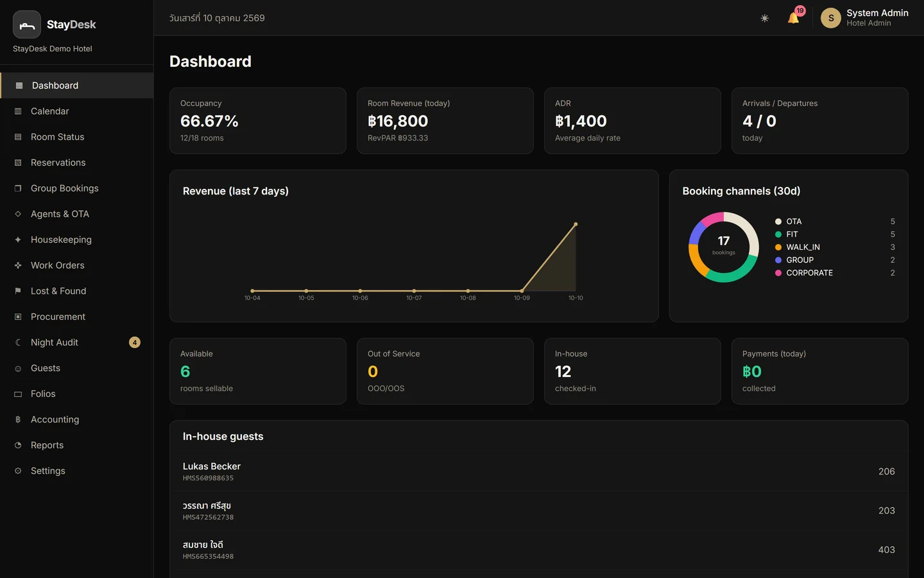Select guest row with HMS665354498
This screenshot has height=578, width=924.
pos(539,550)
